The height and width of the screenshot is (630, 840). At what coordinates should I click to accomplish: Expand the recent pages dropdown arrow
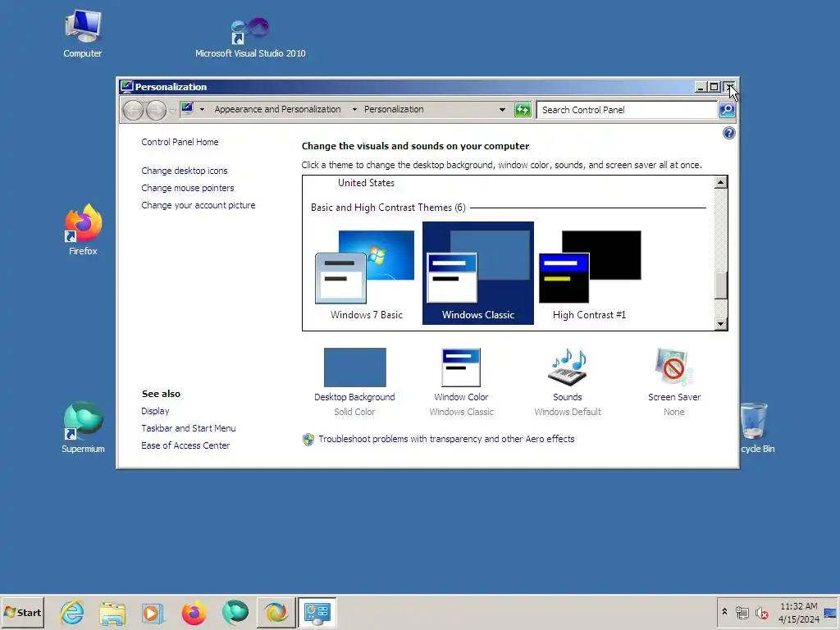coord(172,111)
